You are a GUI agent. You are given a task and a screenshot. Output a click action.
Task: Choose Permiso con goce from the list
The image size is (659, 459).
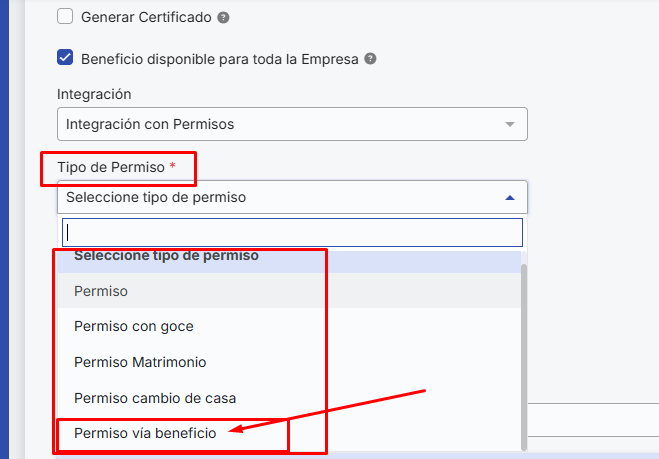289,326
